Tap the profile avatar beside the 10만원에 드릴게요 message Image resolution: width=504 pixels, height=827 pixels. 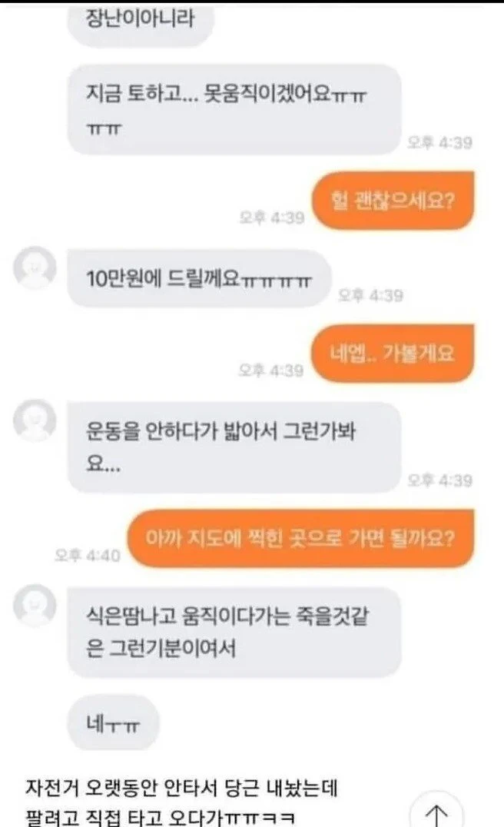click(x=35, y=267)
